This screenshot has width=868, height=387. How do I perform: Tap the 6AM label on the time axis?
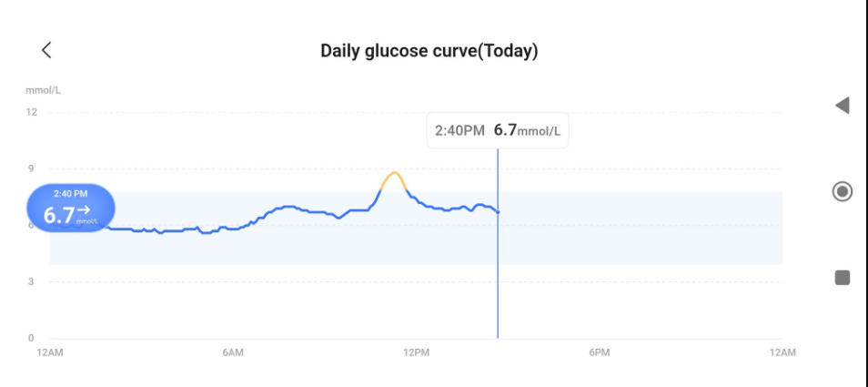click(233, 352)
